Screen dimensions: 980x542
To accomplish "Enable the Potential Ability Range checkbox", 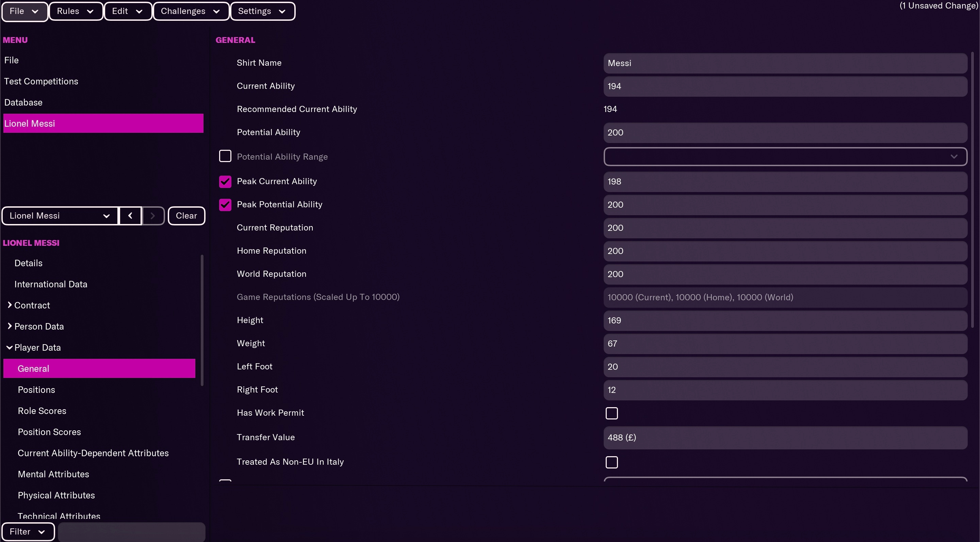I will click(x=226, y=156).
